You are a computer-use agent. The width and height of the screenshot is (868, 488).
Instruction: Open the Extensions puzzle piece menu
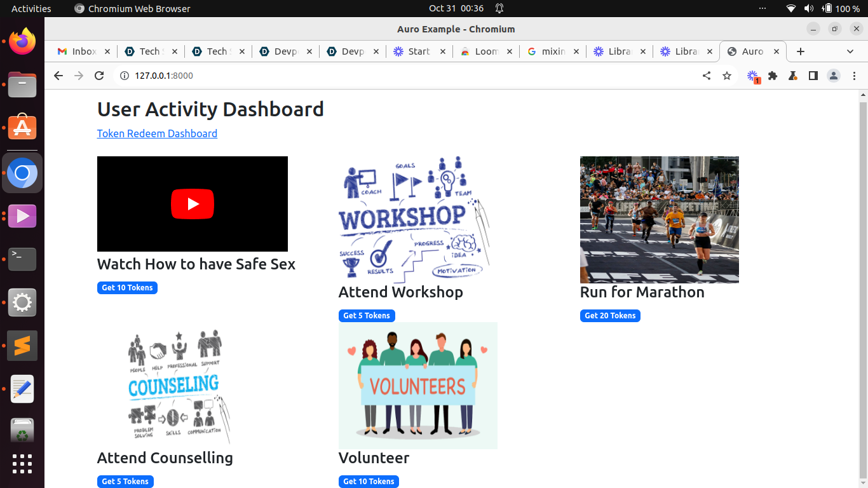(x=773, y=76)
